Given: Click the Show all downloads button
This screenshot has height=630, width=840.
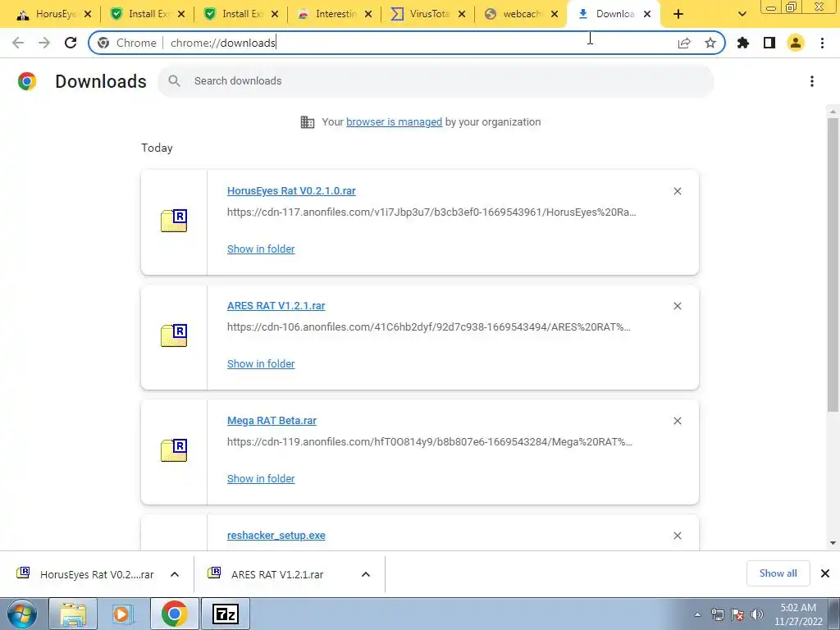Looking at the screenshot, I should tap(778, 573).
